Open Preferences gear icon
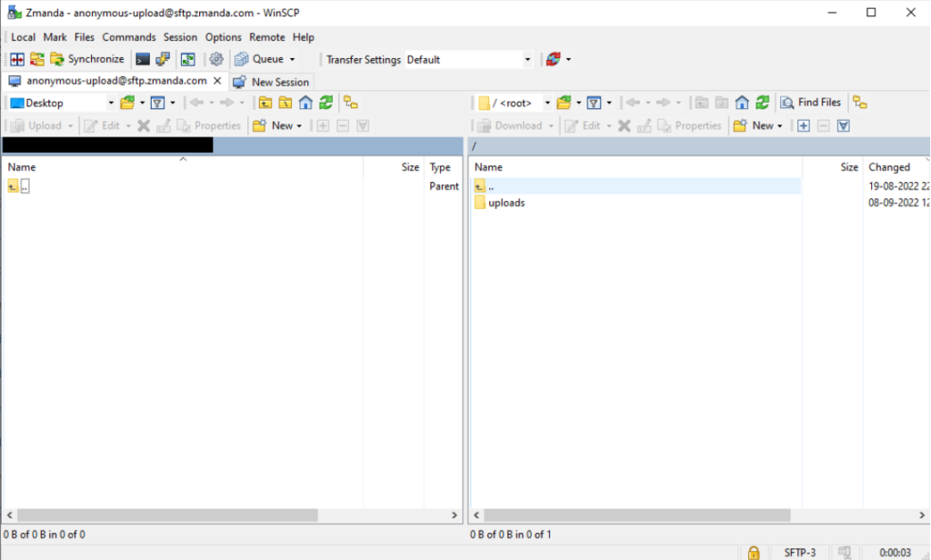The height and width of the screenshot is (560, 931). (216, 59)
